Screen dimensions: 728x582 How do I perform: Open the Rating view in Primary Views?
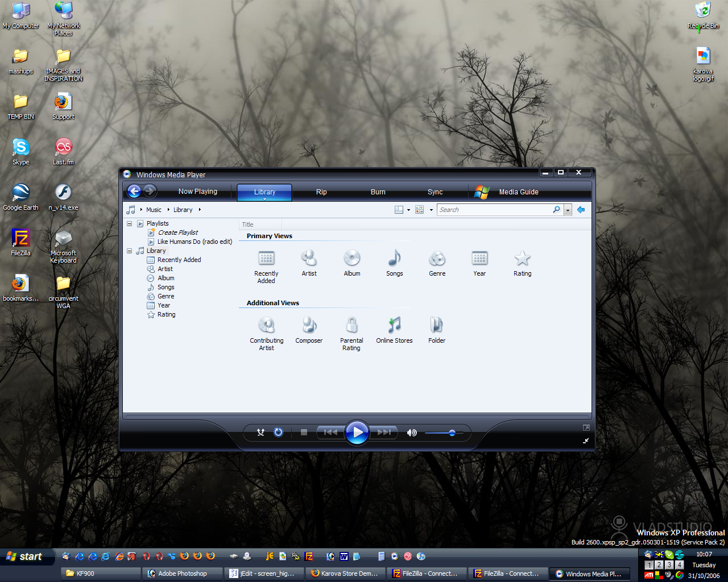522,263
